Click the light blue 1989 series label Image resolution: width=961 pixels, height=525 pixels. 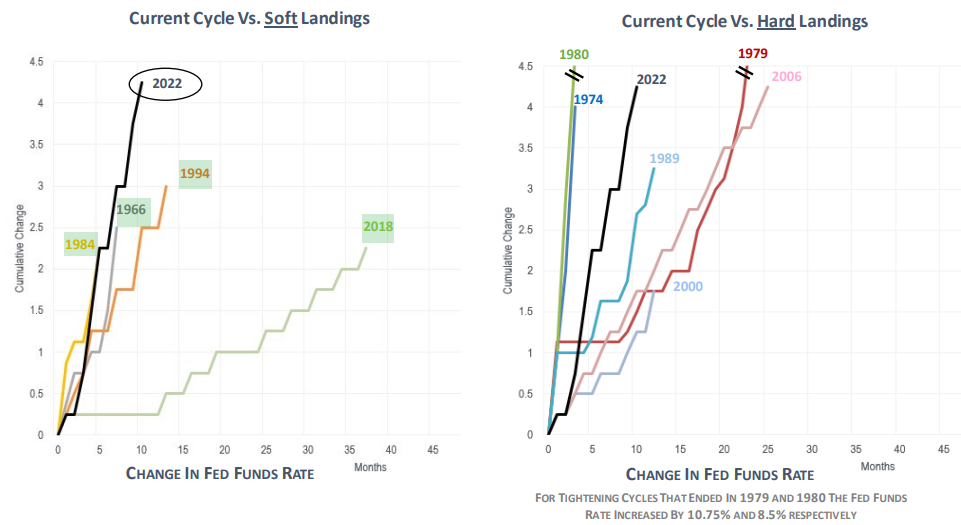665,158
